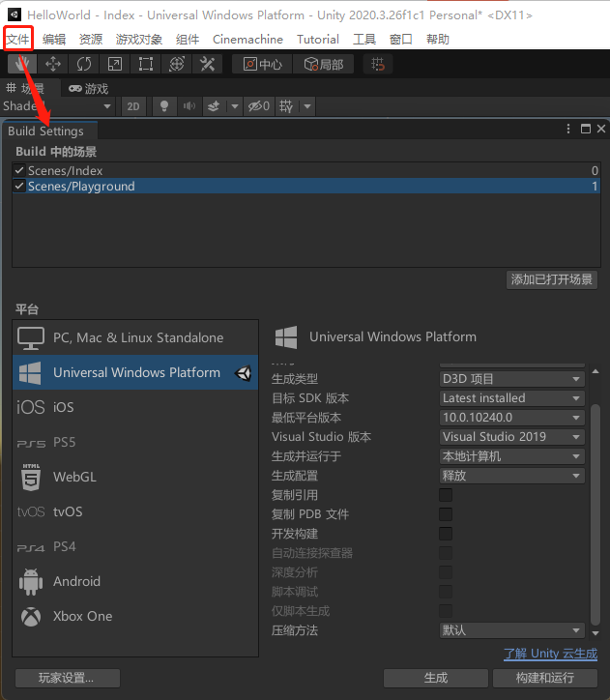Click 玩家设置... button
The width and height of the screenshot is (610, 700).
68,678
